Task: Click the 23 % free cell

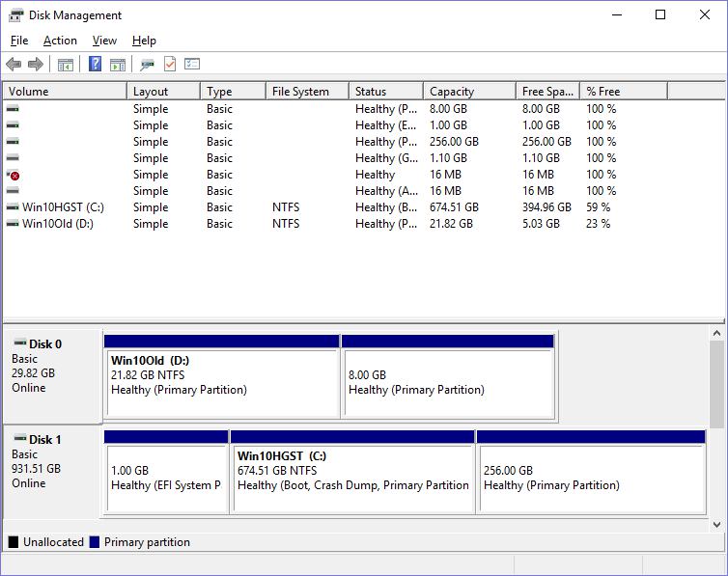Action: click(x=598, y=224)
